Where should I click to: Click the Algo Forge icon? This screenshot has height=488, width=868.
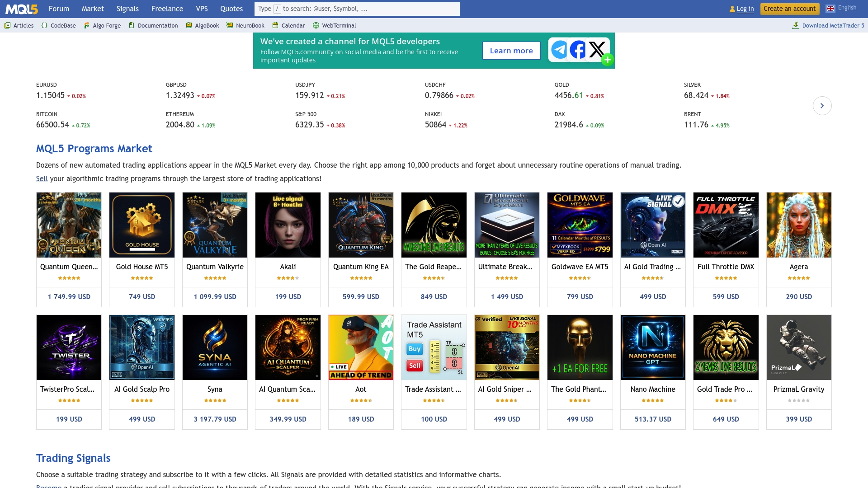point(86,25)
